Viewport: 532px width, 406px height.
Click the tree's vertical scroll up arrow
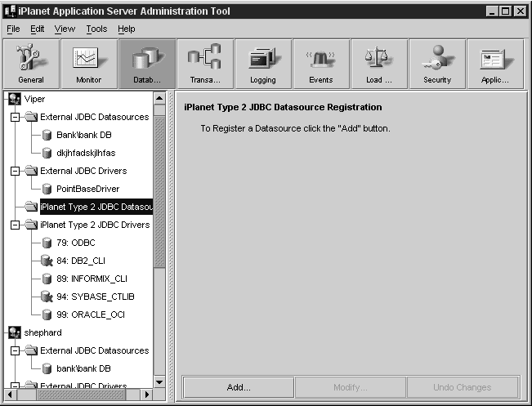click(x=159, y=99)
